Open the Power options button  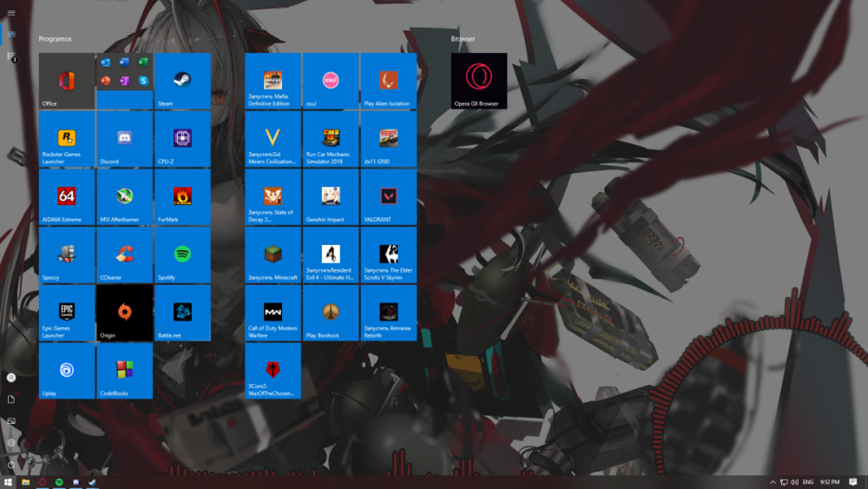pyautogui.click(x=11, y=465)
